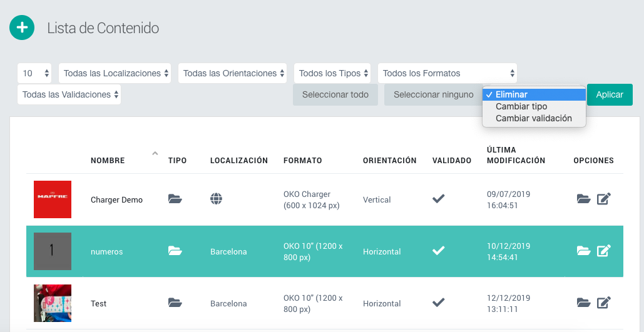Click the Mapfre thumbnail for Charger Demo
The width and height of the screenshot is (644, 332).
[x=53, y=199]
